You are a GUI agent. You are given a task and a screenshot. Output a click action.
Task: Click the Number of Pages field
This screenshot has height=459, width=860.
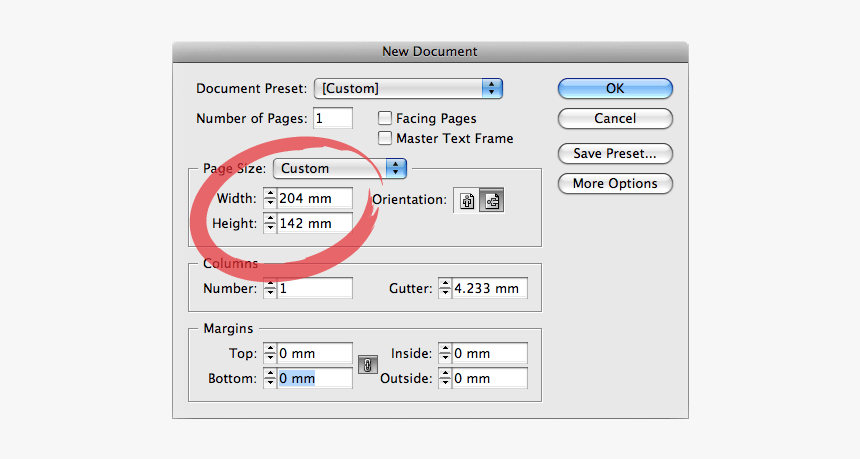pyautogui.click(x=333, y=118)
